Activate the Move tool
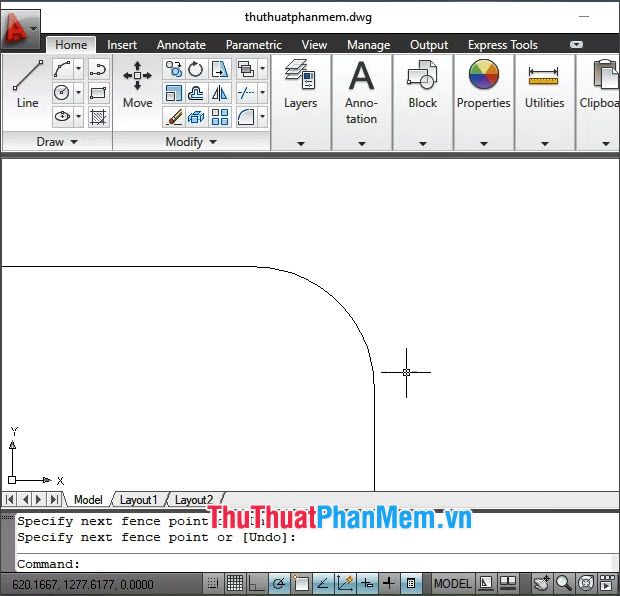The width and height of the screenshot is (620, 596). [x=137, y=84]
